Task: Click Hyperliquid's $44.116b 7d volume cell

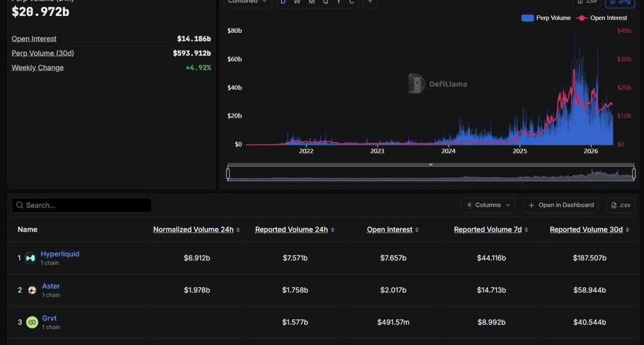Action: click(x=492, y=258)
